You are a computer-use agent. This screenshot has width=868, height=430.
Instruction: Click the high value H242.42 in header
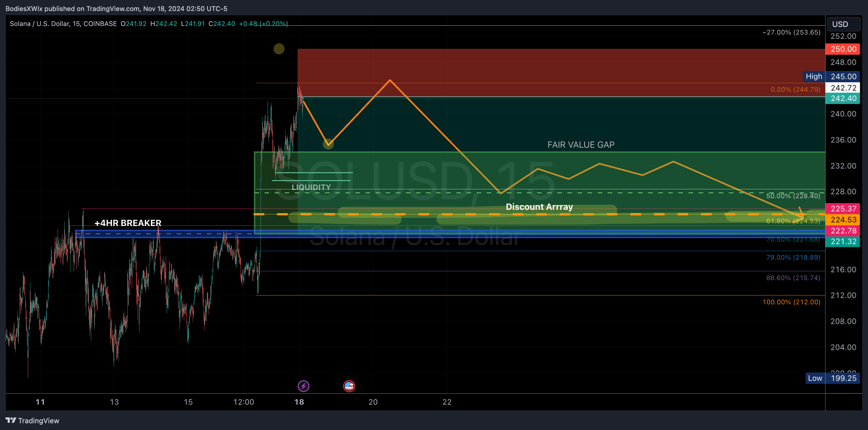click(163, 24)
